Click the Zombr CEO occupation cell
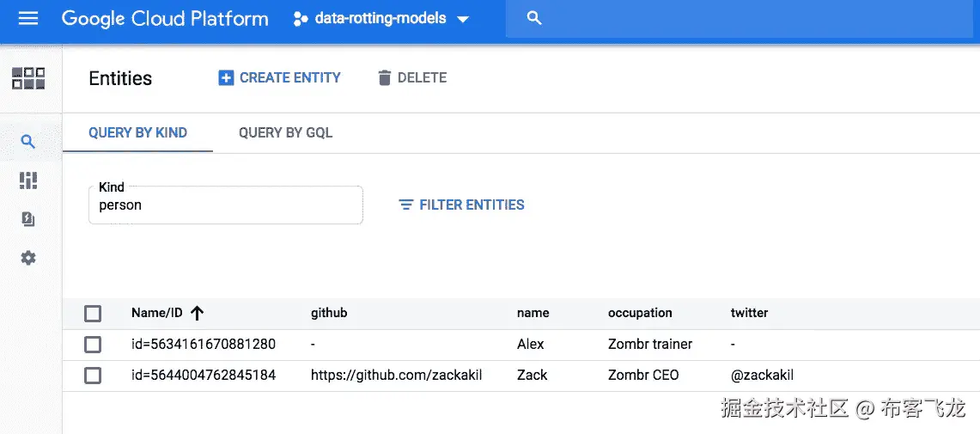 click(x=644, y=376)
